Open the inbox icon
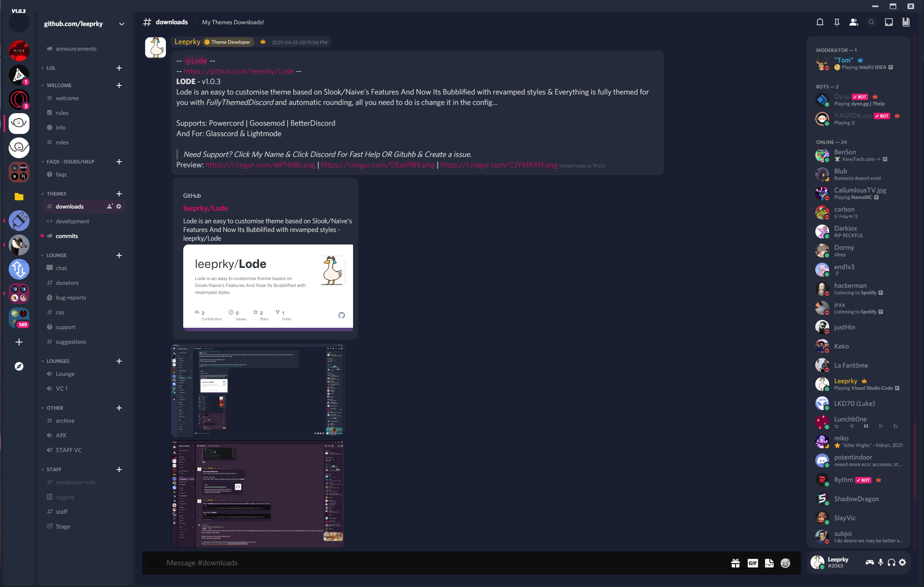Screen dimensions: 924x587 click(888, 22)
